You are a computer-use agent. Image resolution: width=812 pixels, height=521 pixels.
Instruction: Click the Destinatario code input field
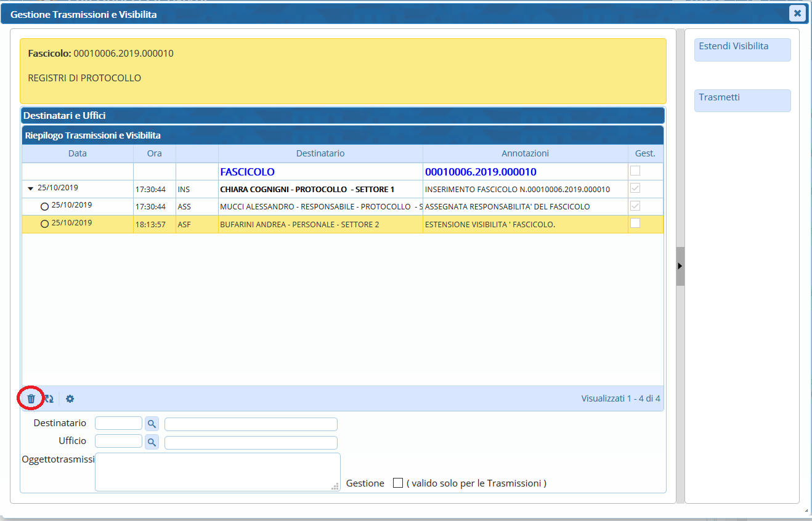pyautogui.click(x=118, y=424)
